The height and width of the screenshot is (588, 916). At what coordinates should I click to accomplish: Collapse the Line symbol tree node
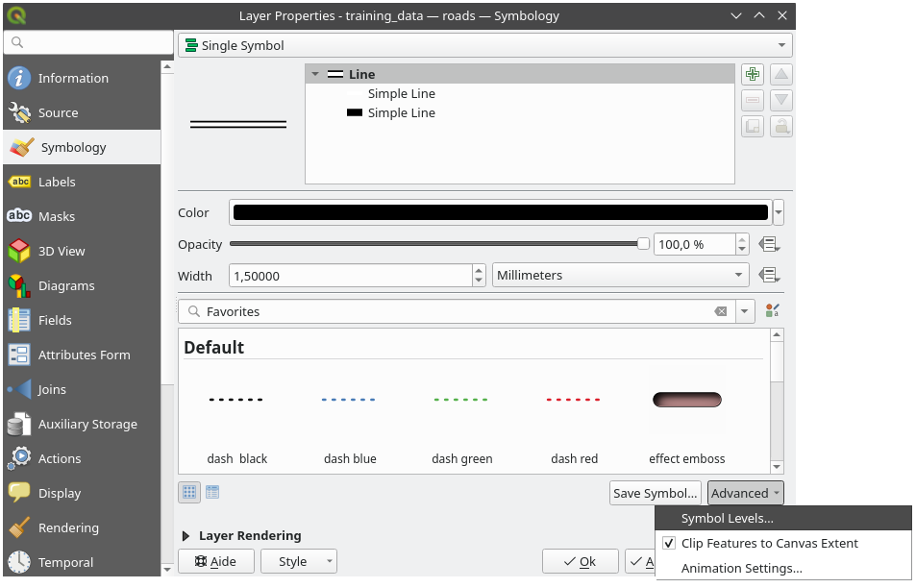tap(315, 74)
